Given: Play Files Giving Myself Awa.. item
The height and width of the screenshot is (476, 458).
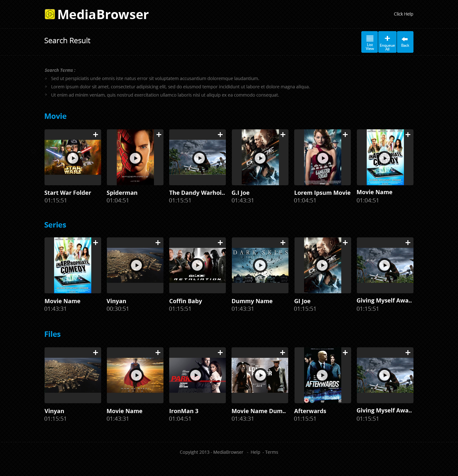Looking at the screenshot, I should pos(385,375).
